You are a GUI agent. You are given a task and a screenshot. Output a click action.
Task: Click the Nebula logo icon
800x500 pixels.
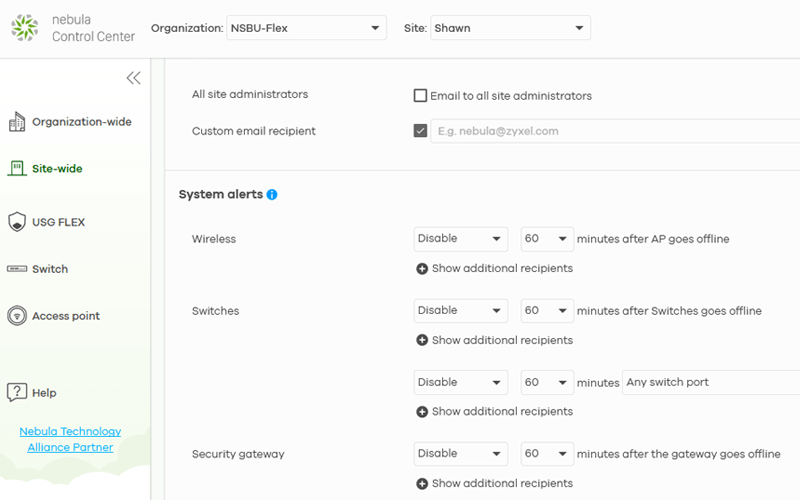point(24,28)
